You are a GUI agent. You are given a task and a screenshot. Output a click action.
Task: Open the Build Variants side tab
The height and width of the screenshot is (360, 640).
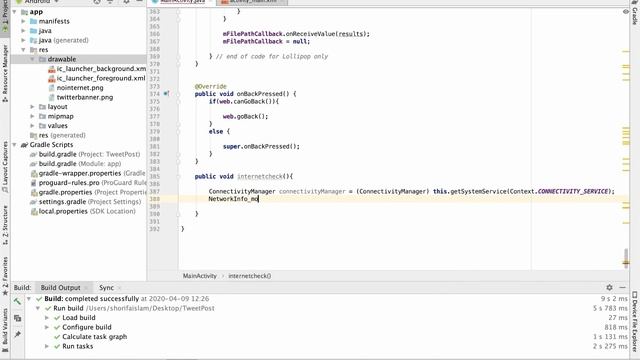[x=5, y=330]
